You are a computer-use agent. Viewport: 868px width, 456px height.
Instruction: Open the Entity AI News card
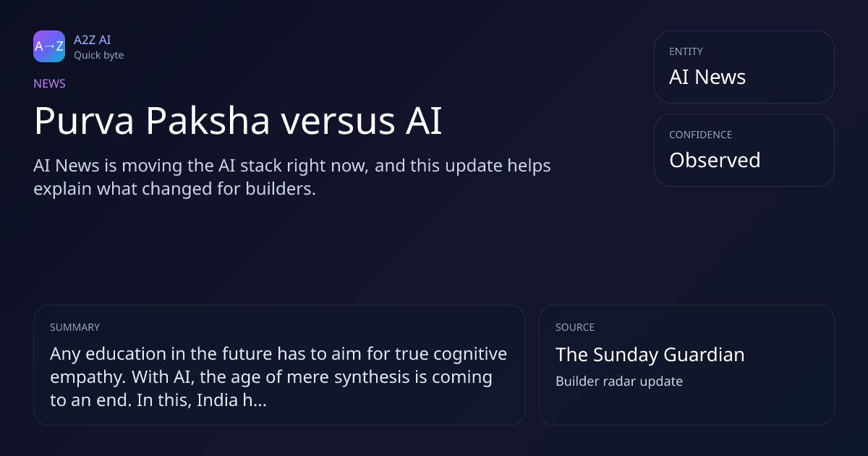[x=744, y=67]
